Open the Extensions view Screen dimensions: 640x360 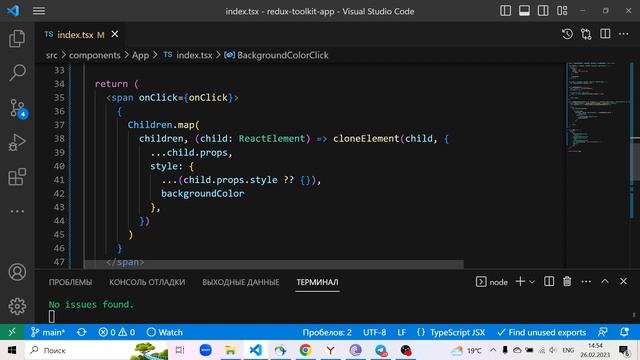coord(17,177)
